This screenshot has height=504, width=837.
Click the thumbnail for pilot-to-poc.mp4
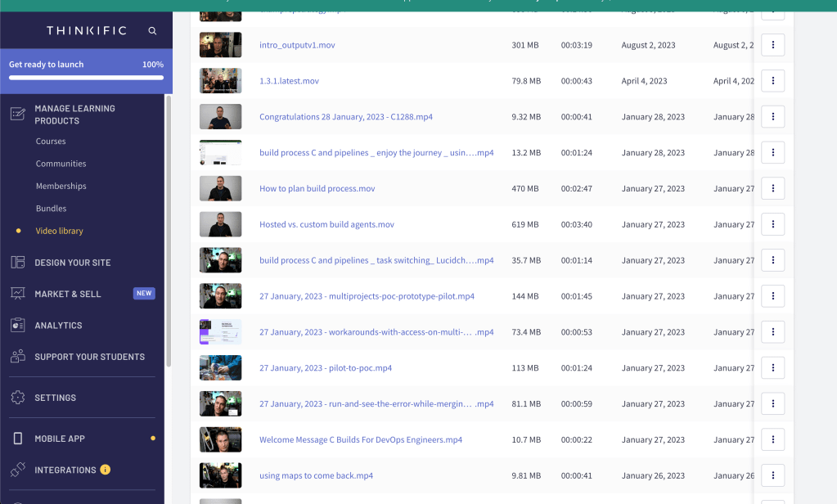[x=220, y=368]
